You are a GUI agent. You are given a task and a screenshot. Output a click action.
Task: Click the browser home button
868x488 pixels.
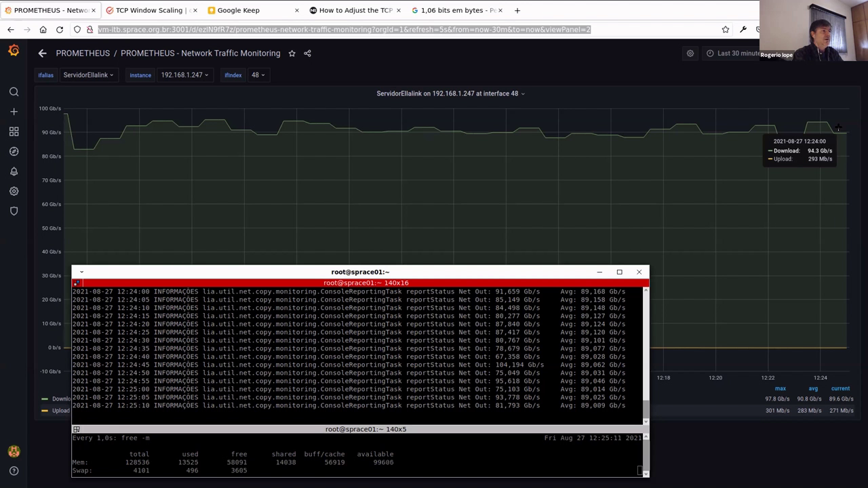[43, 29]
